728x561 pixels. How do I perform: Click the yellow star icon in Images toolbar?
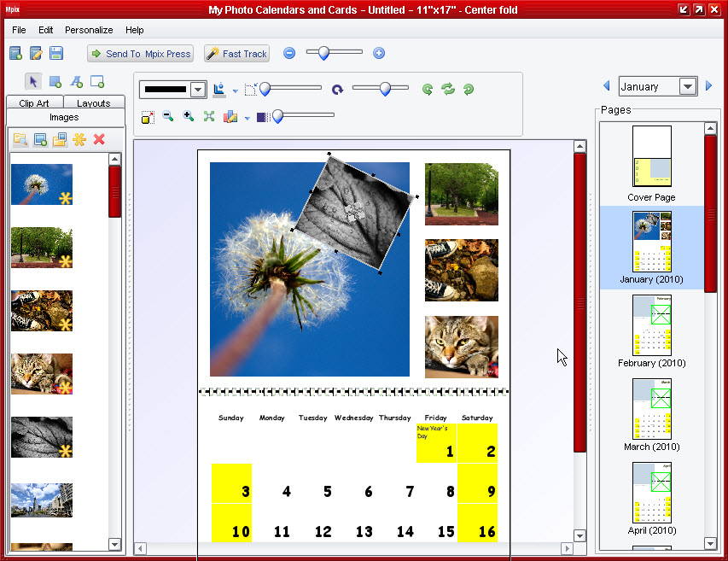pos(79,139)
